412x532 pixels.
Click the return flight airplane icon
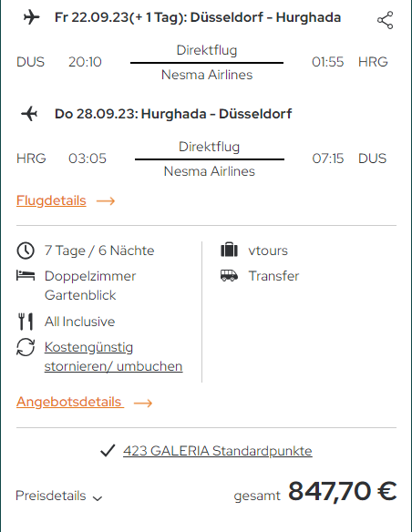[29, 114]
